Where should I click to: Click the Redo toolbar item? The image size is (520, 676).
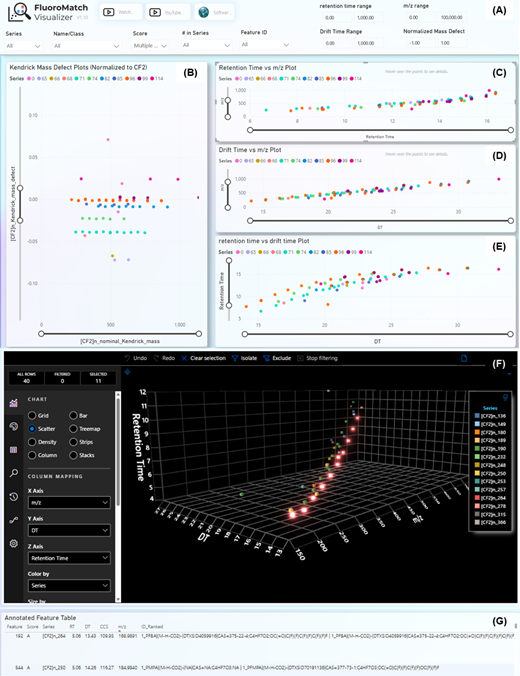[x=164, y=358]
